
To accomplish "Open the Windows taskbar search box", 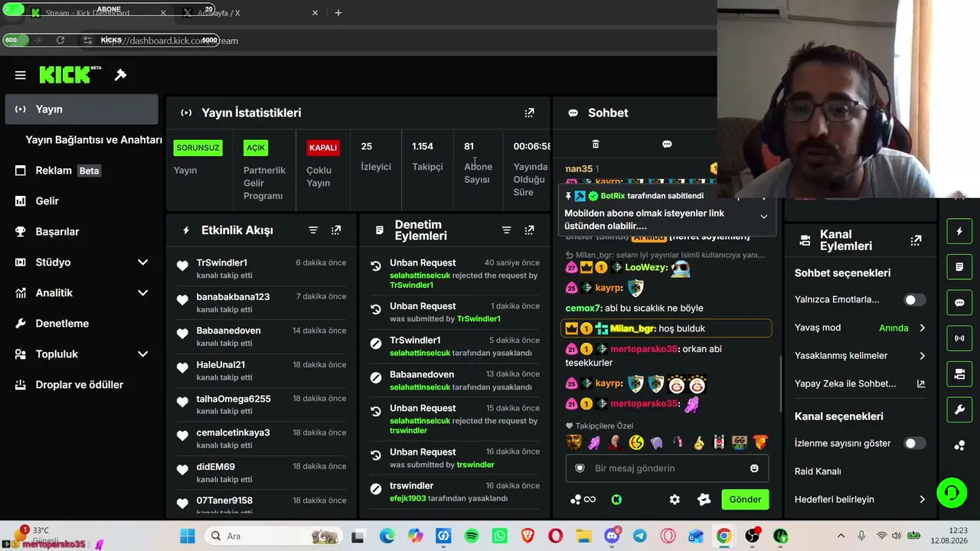I will point(274,536).
